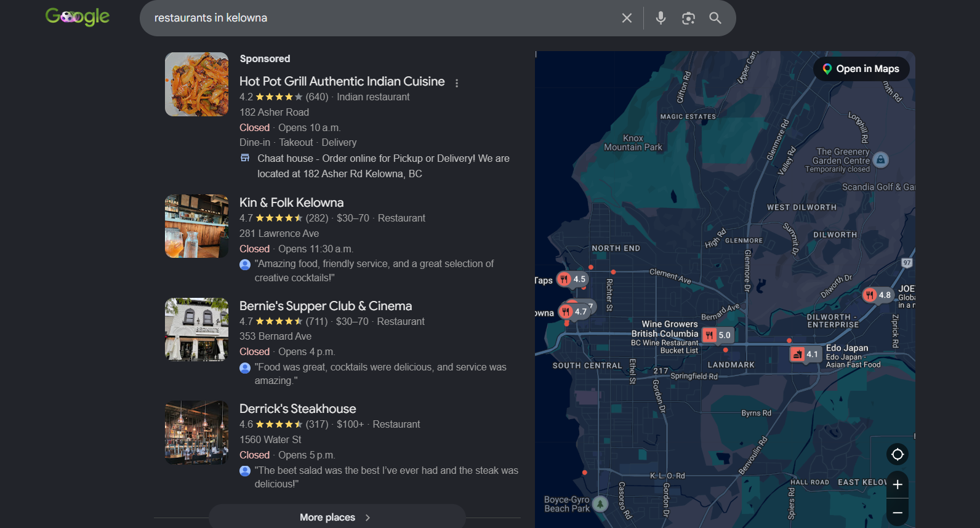This screenshot has width=980, height=528.
Task: Click Boyce-Gyro Beach Park tree icon
Action: tap(600, 504)
